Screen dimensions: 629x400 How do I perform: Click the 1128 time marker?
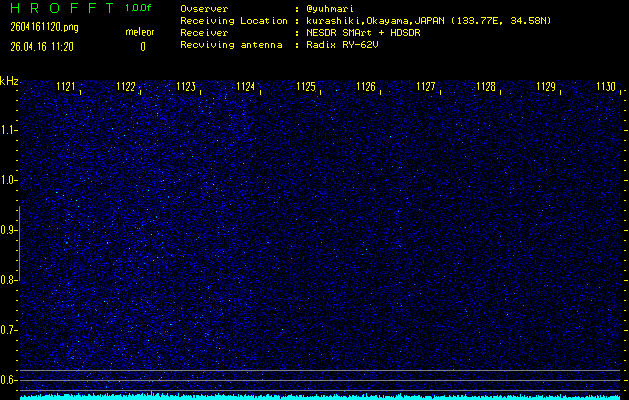486,87
